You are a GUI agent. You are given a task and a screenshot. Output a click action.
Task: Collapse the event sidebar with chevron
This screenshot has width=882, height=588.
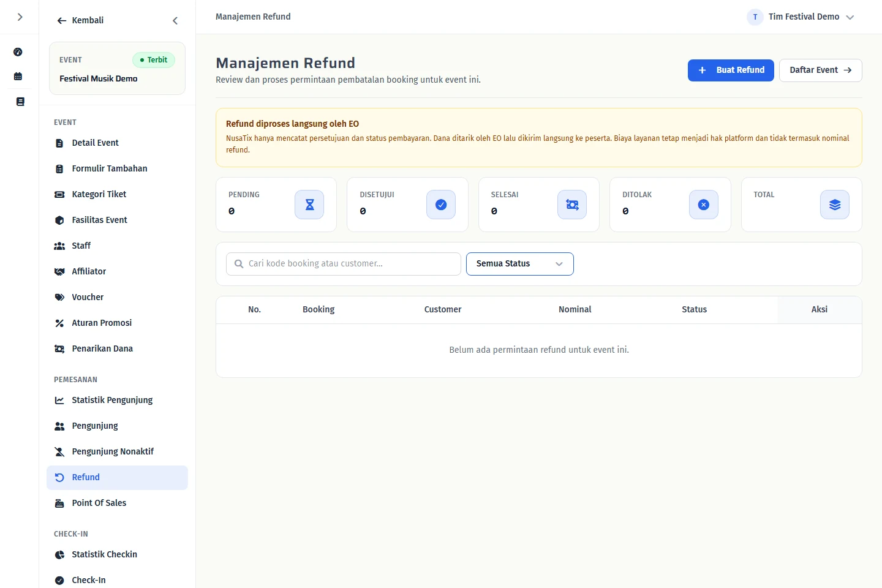pyautogui.click(x=175, y=21)
